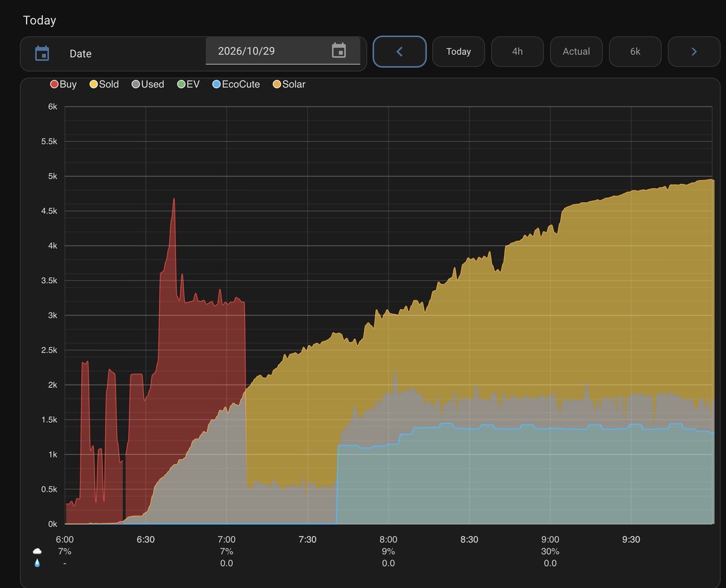The height and width of the screenshot is (588, 726).
Task: Go to the next day with the right chevron
Action: pyautogui.click(x=694, y=51)
